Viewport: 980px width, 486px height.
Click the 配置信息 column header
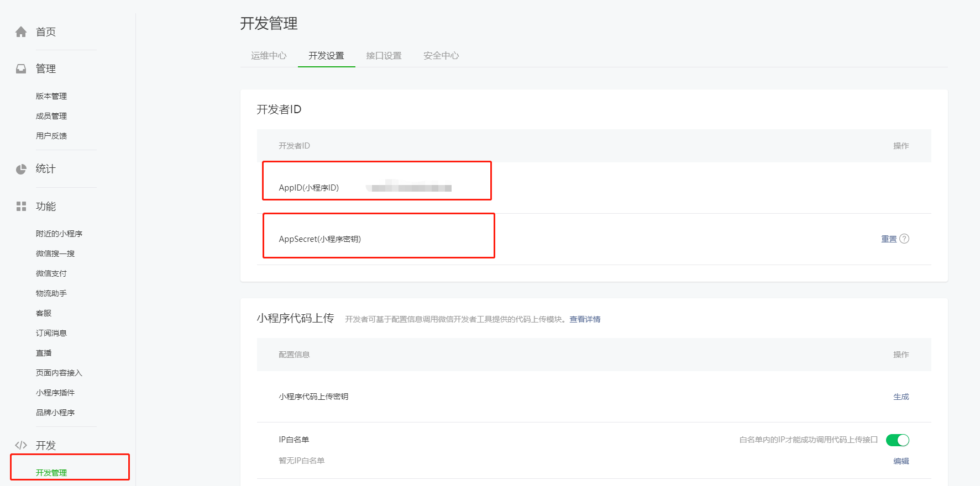pos(294,355)
